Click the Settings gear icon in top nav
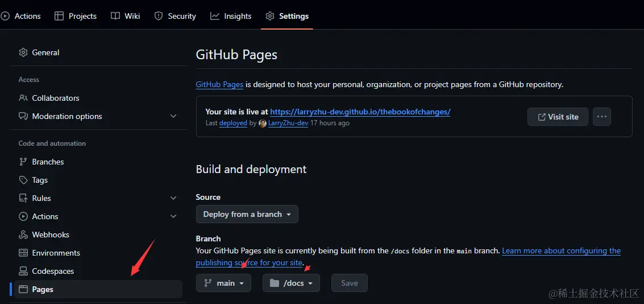The height and width of the screenshot is (304, 644). [x=270, y=16]
